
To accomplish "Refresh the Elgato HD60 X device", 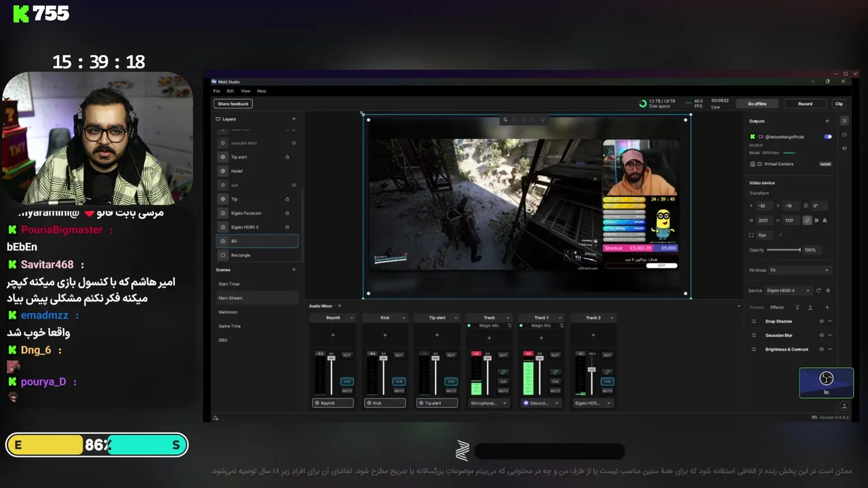I will coord(818,290).
